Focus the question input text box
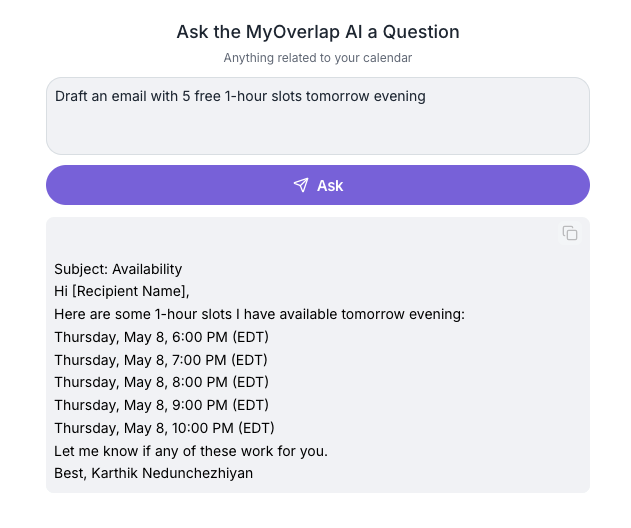The height and width of the screenshot is (528, 631). click(317, 125)
